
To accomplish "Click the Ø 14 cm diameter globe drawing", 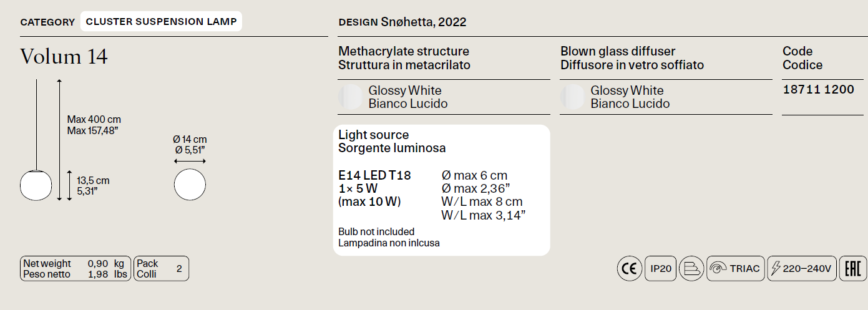I will tap(190, 185).
